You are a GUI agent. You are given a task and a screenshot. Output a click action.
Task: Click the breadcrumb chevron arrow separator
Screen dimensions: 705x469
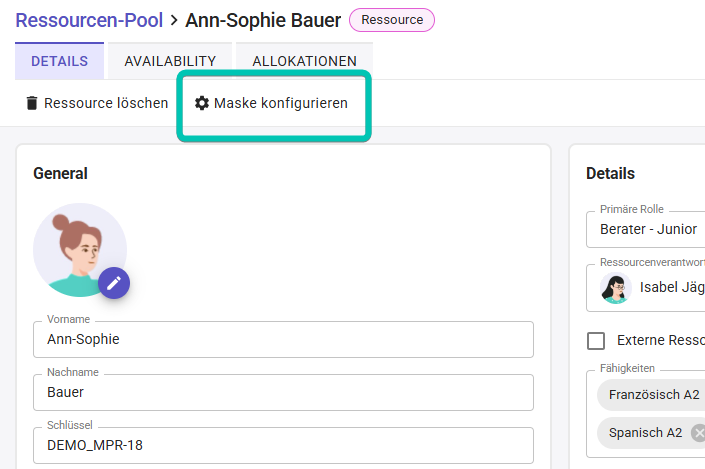174,20
